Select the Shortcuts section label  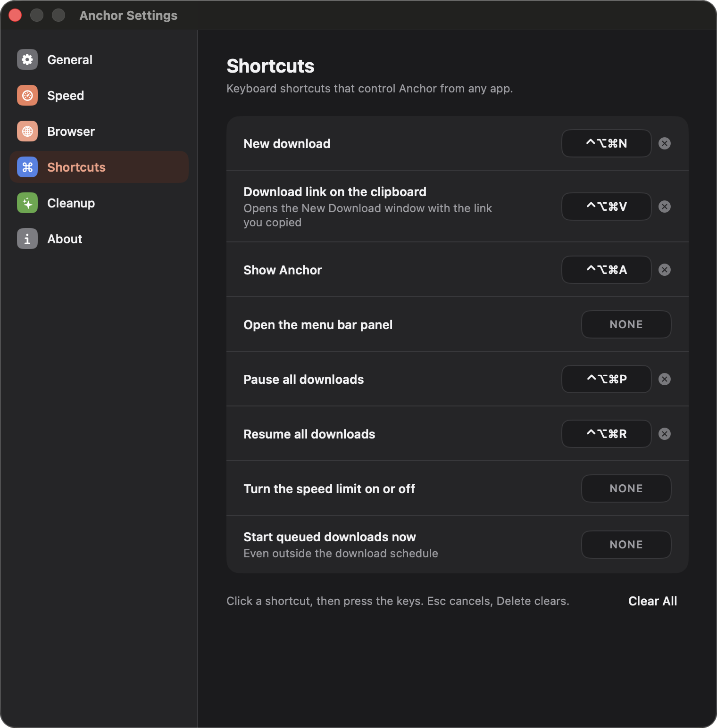point(76,167)
